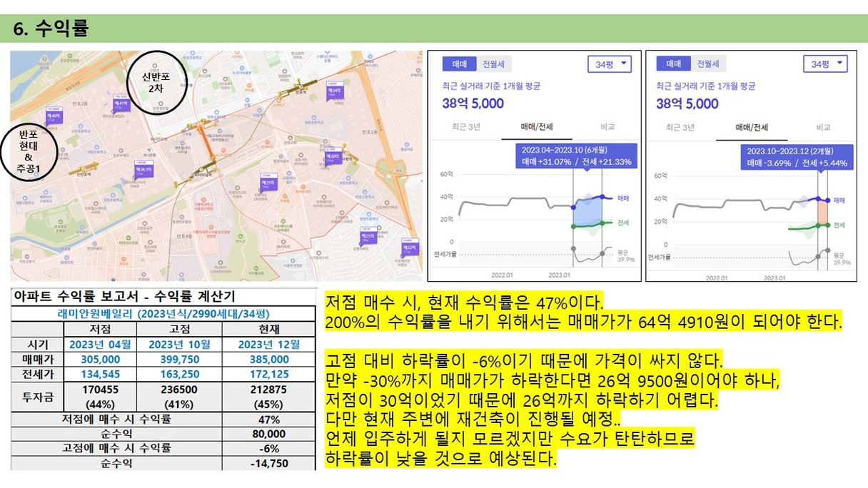
Task: Switch to 비교 tab in right chart
Action: [823, 128]
